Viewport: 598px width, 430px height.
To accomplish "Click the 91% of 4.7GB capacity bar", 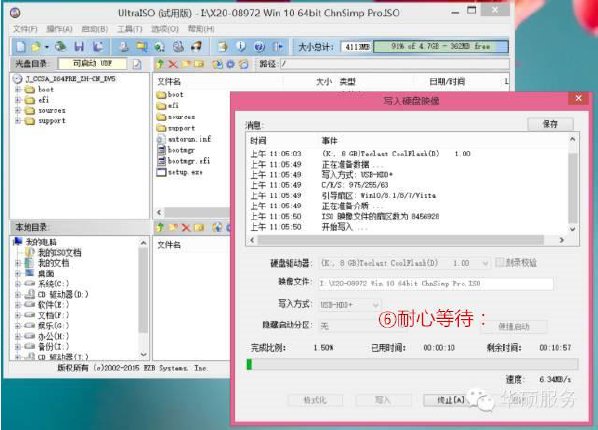I will point(440,47).
